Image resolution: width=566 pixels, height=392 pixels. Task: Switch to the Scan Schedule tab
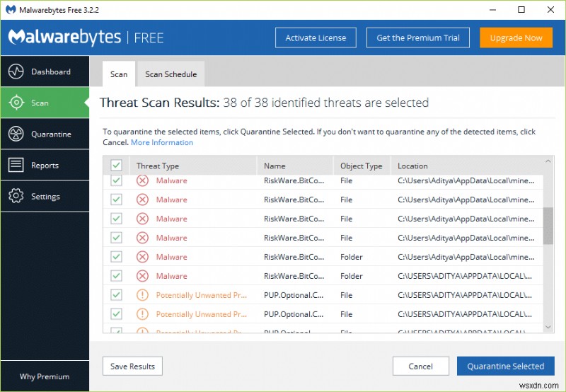(171, 74)
